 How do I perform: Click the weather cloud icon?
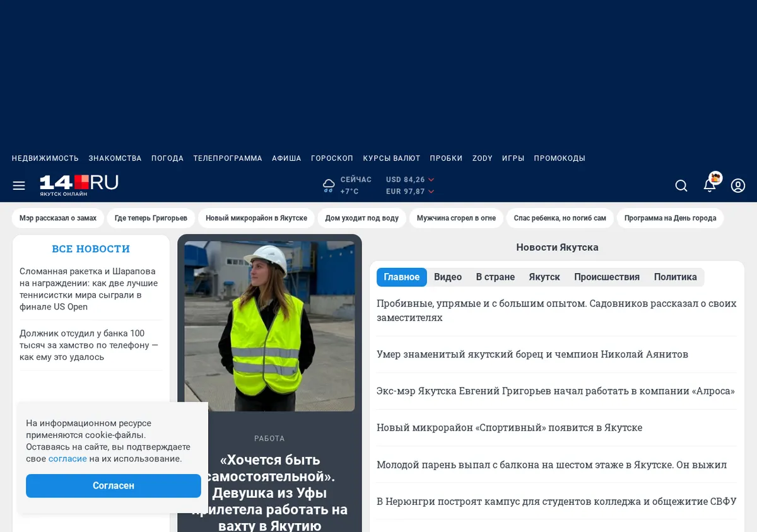pyautogui.click(x=329, y=185)
